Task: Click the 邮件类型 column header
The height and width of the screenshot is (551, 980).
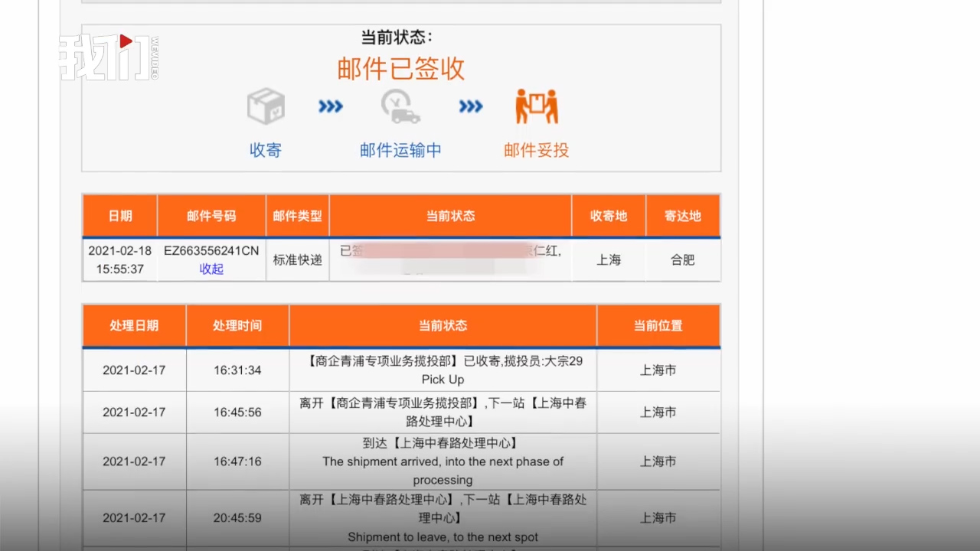Action: click(297, 216)
